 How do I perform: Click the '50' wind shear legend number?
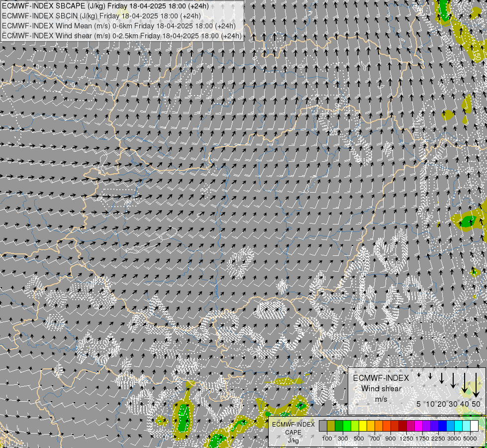point(476,404)
